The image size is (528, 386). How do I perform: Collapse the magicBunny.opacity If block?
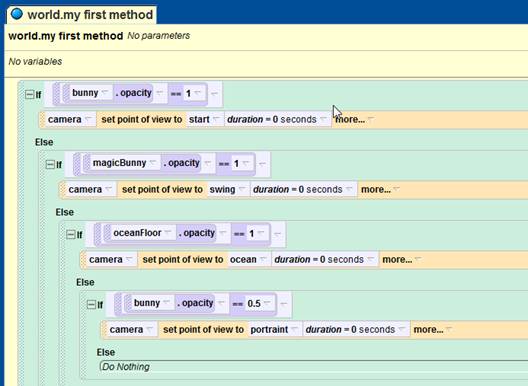(x=50, y=164)
